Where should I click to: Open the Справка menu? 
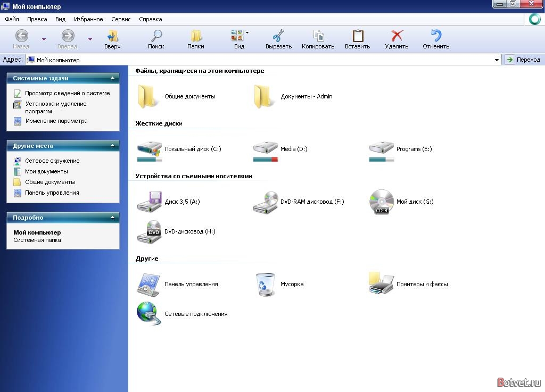151,19
